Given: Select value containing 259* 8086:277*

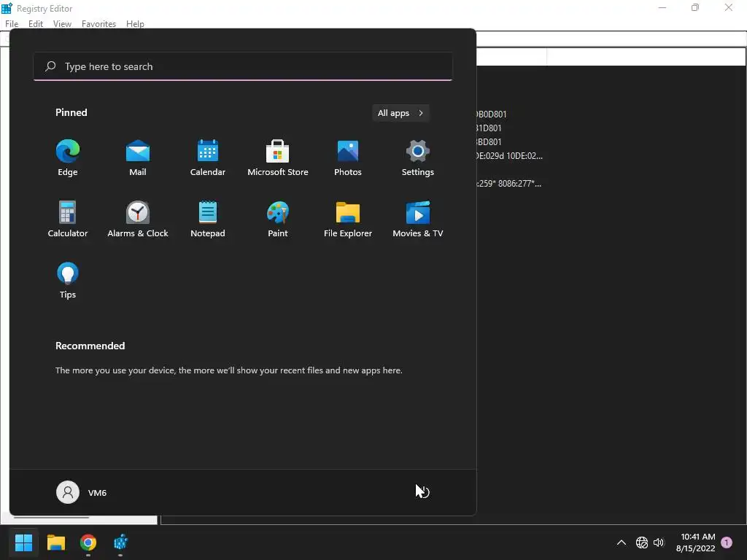Looking at the screenshot, I should click(509, 183).
